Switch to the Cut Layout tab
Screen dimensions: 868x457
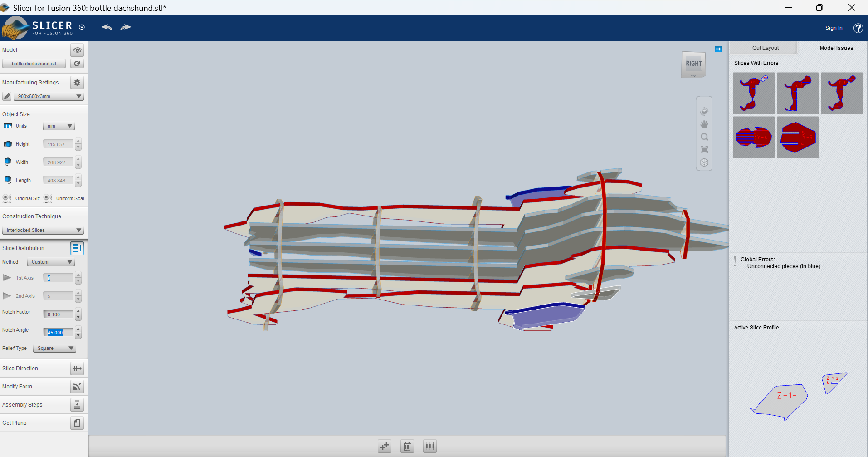point(765,48)
